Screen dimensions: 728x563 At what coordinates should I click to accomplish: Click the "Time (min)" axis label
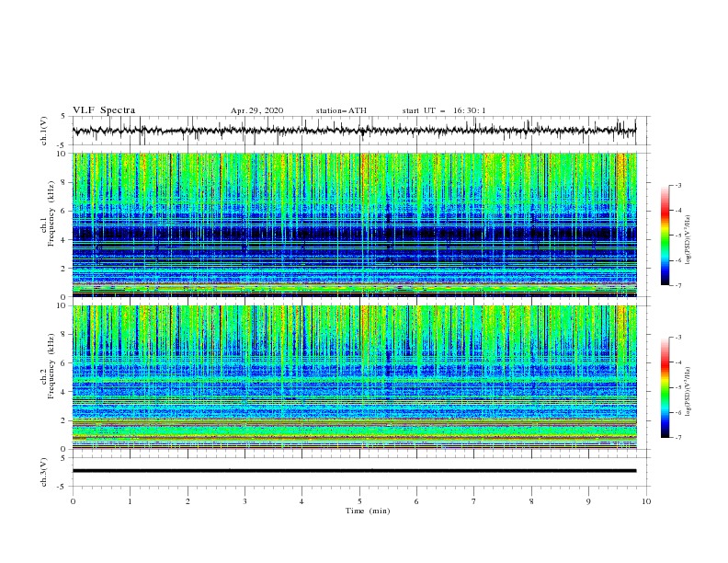pyautogui.click(x=368, y=511)
